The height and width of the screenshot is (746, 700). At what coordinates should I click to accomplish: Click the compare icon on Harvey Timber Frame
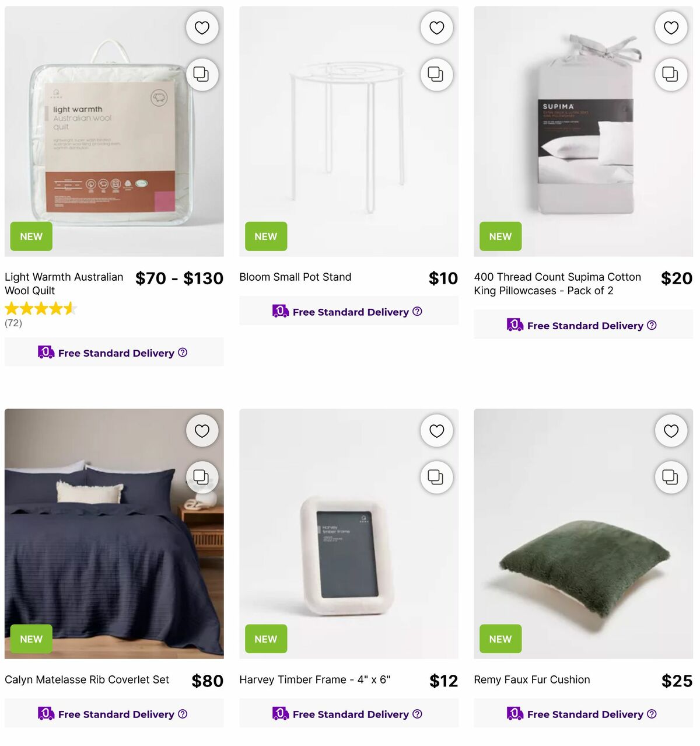tap(436, 477)
